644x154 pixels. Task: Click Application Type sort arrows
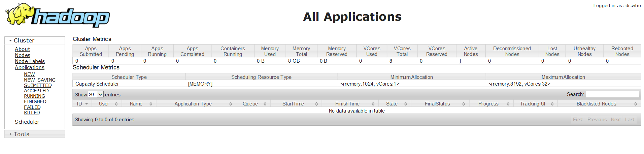coord(231,104)
